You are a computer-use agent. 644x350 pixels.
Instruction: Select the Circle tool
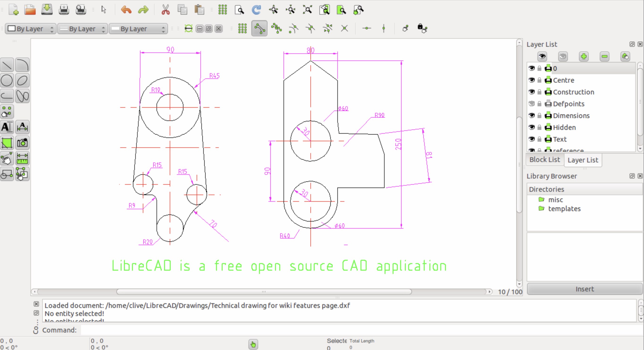point(7,80)
